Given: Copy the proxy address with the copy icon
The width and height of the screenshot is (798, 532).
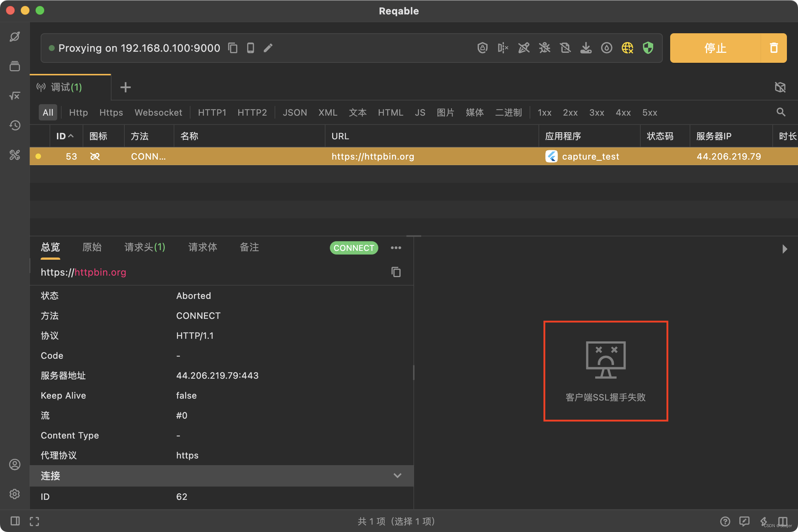Looking at the screenshot, I should coord(233,48).
